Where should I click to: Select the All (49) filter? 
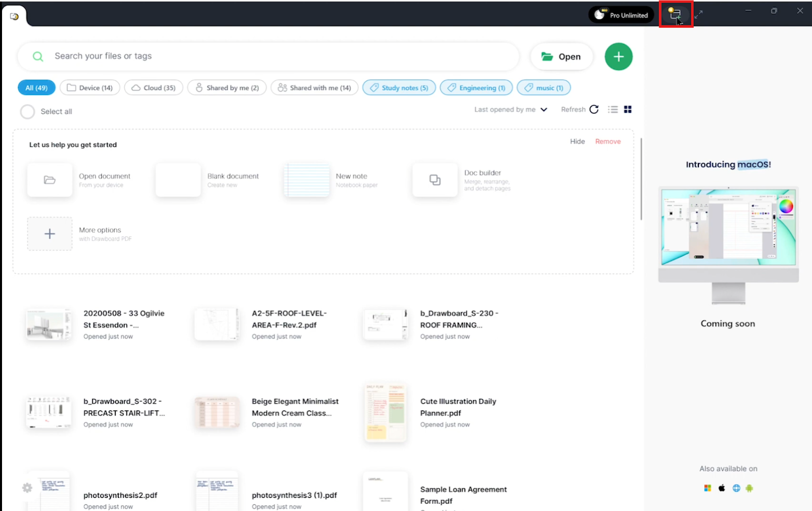[x=37, y=88]
